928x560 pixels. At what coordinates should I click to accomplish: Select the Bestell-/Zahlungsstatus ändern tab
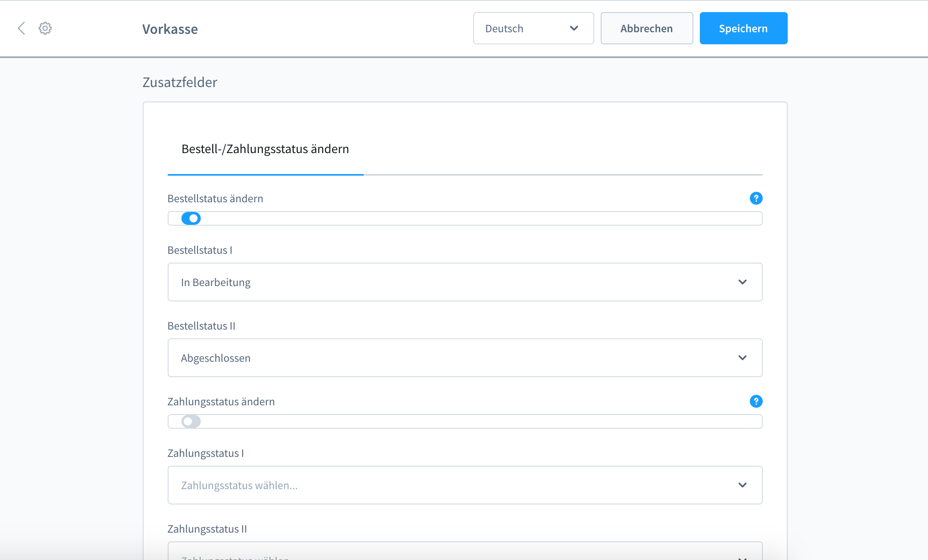pyautogui.click(x=265, y=149)
